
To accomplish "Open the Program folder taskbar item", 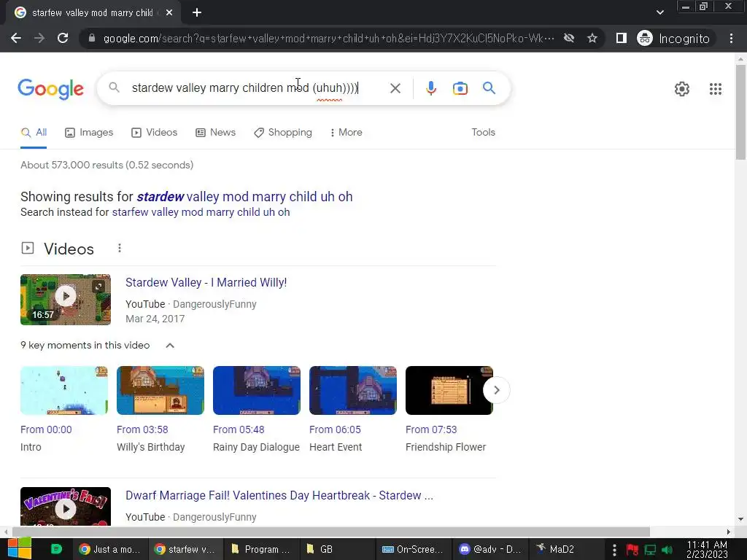I will (261, 550).
